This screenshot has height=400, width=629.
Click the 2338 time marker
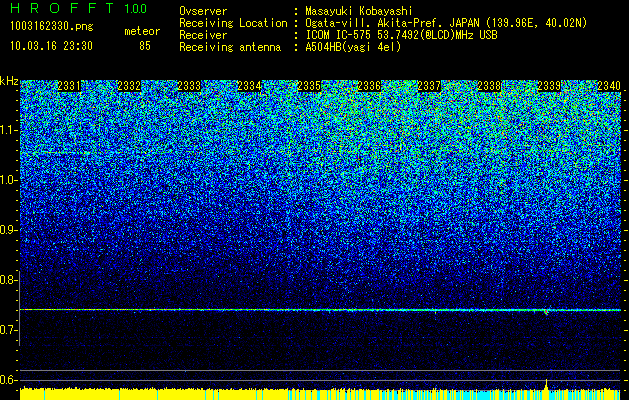click(x=489, y=86)
